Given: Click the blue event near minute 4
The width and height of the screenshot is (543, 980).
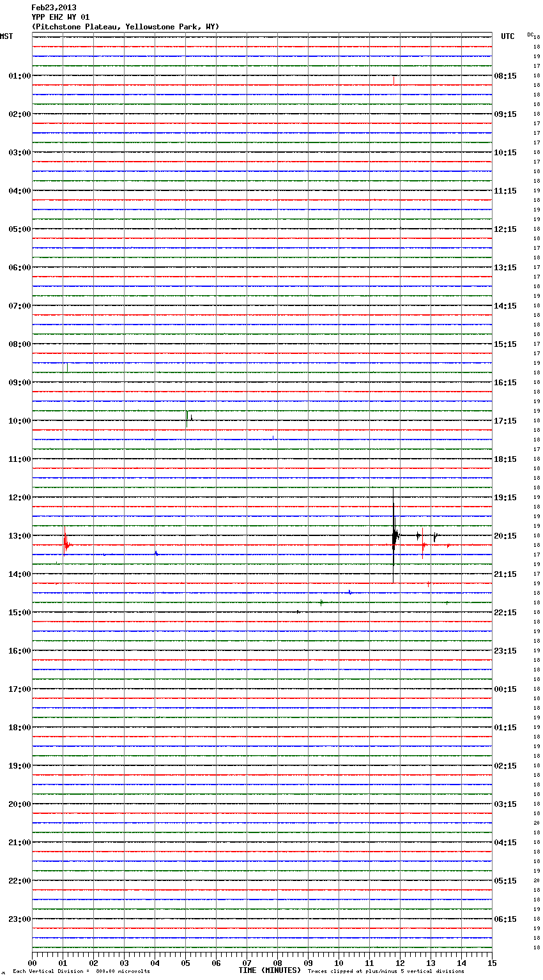Looking at the screenshot, I should [x=156, y=553].
